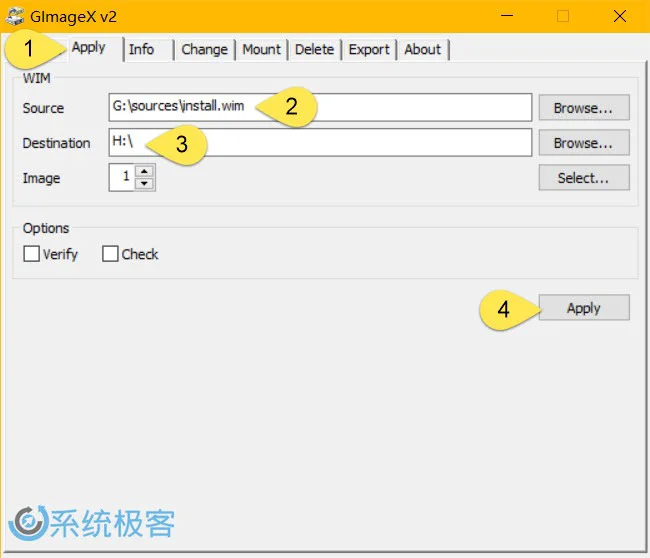
Task: Show the About tab
Action: (x=422, y=50)
